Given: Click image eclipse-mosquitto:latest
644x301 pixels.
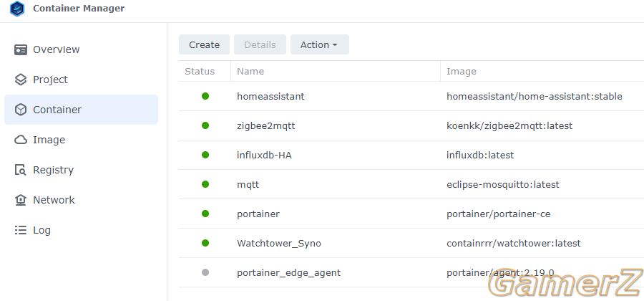Looking at the screenshot, I should coord(503,185).
